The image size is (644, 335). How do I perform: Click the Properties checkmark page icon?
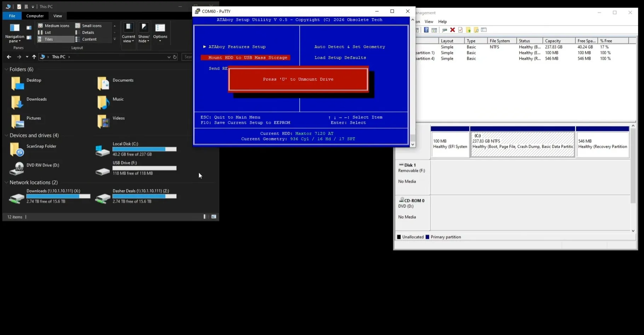pos(460,30)
